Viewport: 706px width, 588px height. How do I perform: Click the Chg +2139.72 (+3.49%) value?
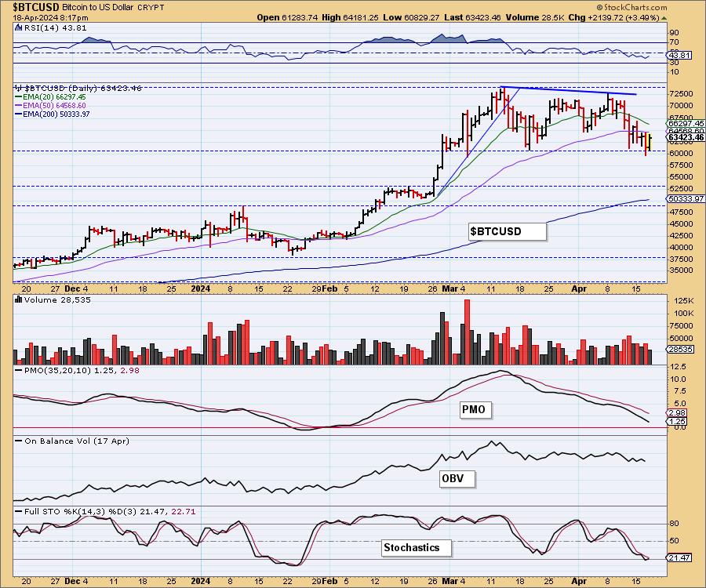(x=613, y=17)
